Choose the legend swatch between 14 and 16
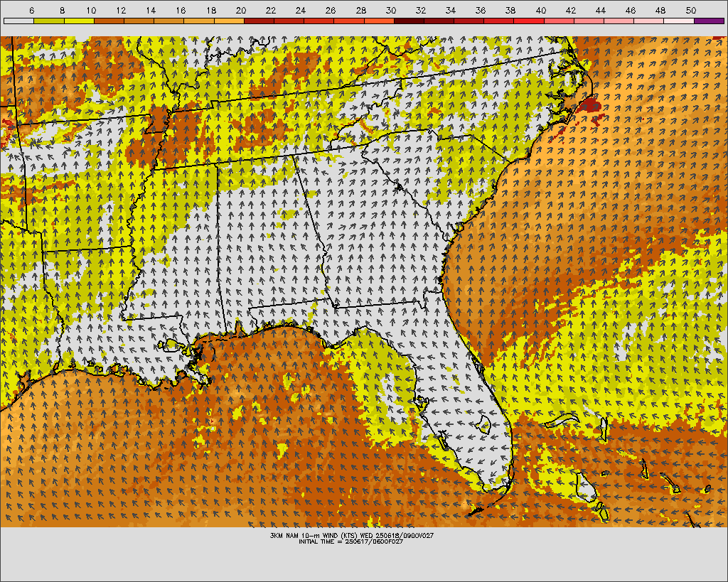 click(x=169, y=21)
